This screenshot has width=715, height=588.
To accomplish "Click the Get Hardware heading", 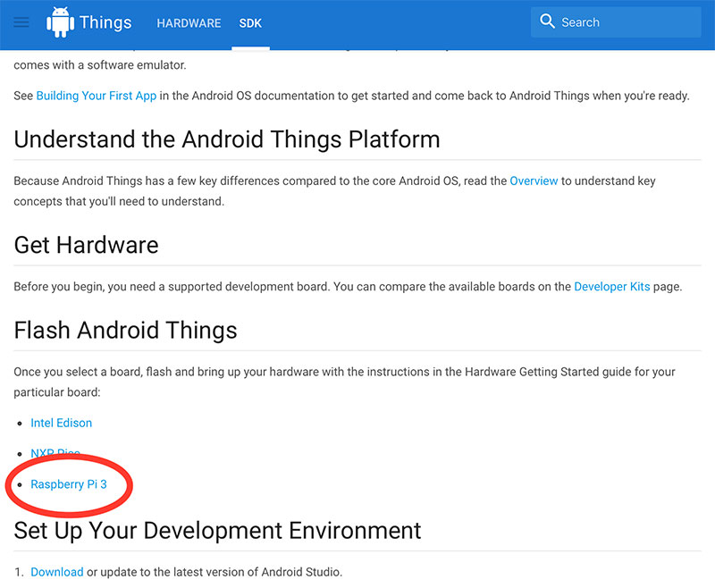I will [86, 245].
